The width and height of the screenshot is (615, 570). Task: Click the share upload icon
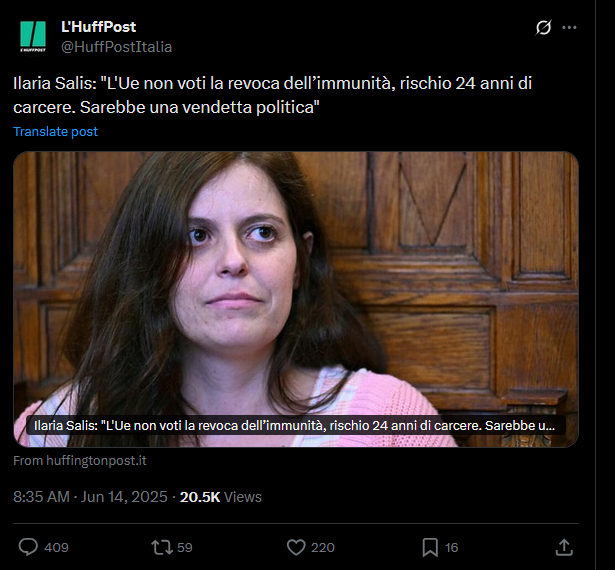click(x=564, y=547)
